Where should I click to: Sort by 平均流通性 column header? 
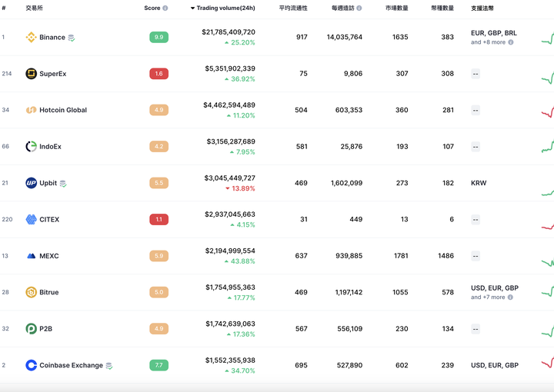point(293,8)
